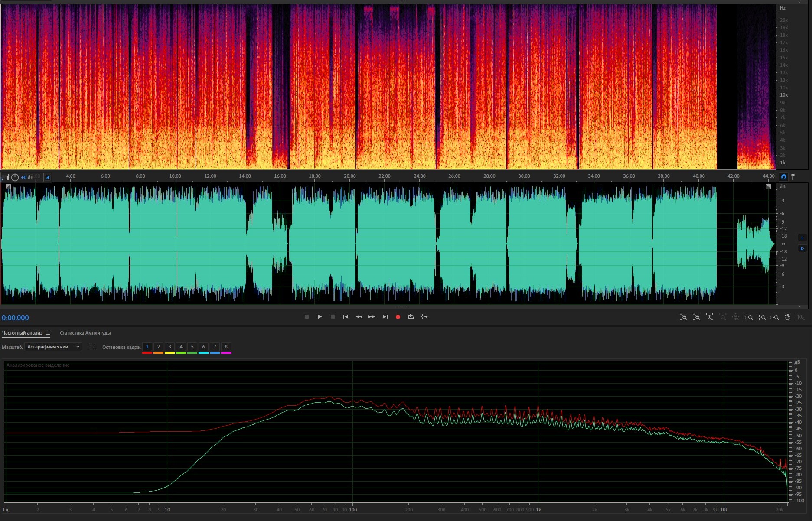Open Частотный анализ panel menu icon
This screenshot has height=521, width=812.
[48, 333]
